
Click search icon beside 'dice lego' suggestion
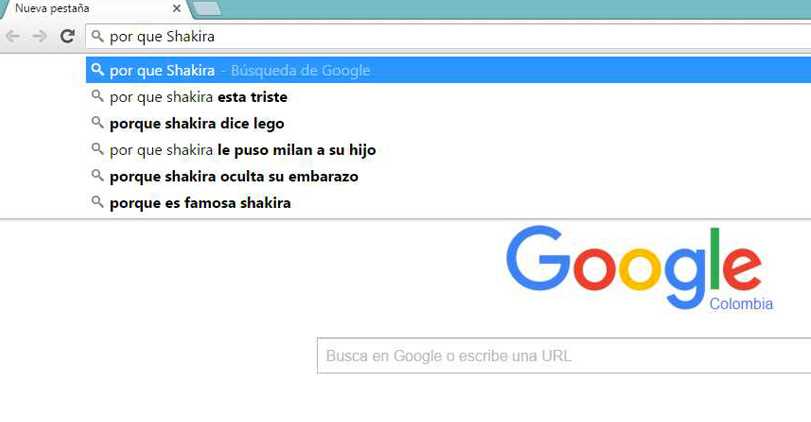pos(97,122)
